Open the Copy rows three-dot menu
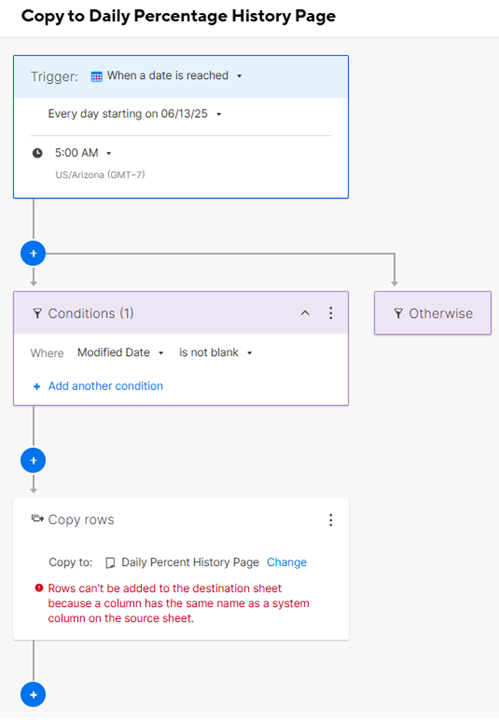499x720 pixels. [331, 520]
